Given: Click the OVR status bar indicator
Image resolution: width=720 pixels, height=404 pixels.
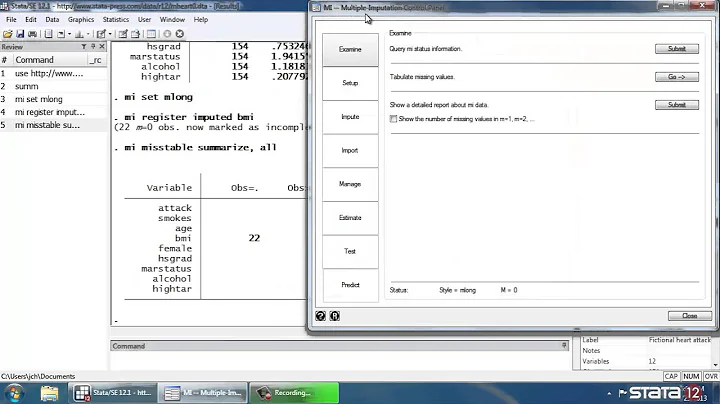Looking at the screenshot, I should click(711, 376).
